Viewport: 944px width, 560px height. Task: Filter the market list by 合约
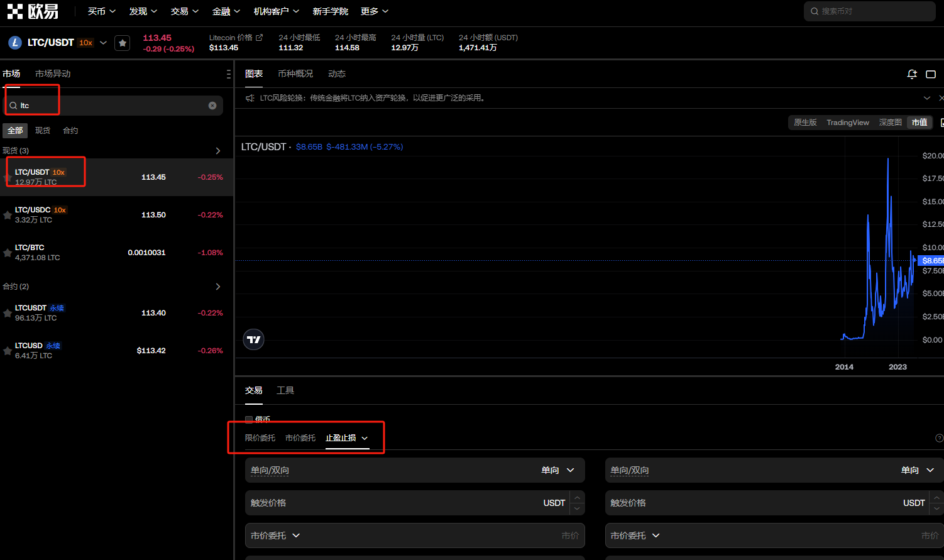point(70,131)
